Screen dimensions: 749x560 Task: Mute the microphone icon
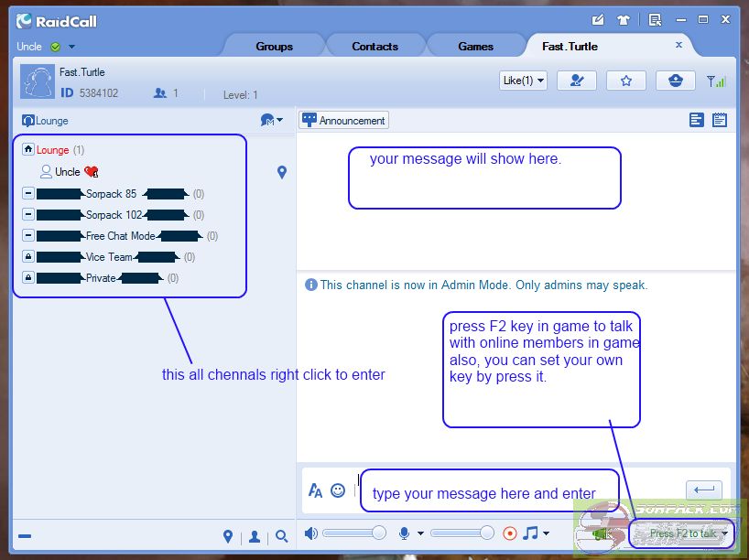[x=404, y=533]
